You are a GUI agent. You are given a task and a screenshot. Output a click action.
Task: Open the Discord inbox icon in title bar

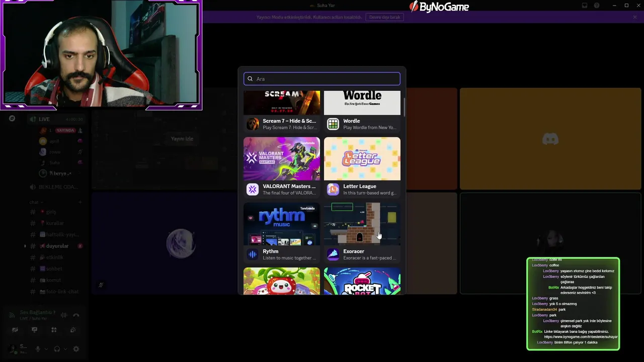click(x=585, y=6)
